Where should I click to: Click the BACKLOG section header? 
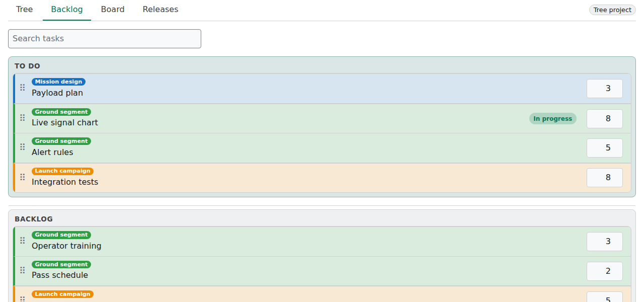pos(34,219)
